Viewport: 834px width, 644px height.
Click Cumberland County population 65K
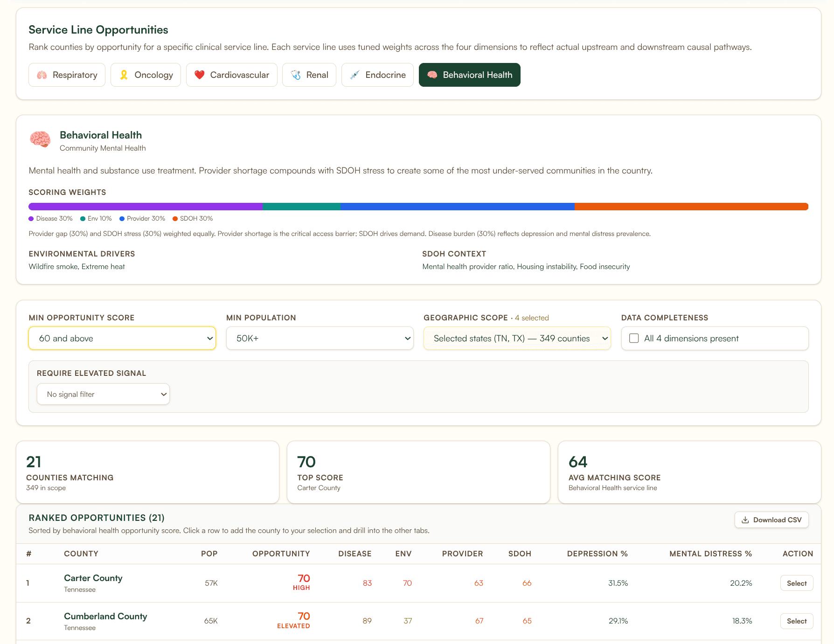click(x=211, y=621)
